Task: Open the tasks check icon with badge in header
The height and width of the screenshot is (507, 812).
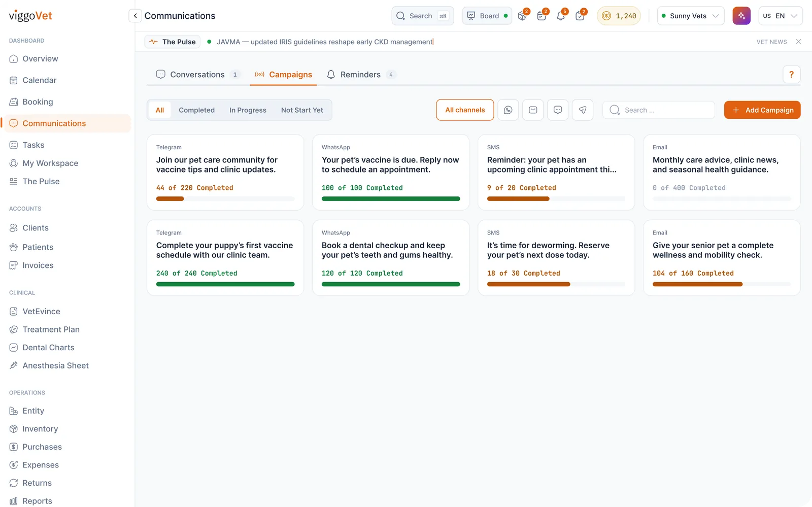Action: tap(580, 16)
